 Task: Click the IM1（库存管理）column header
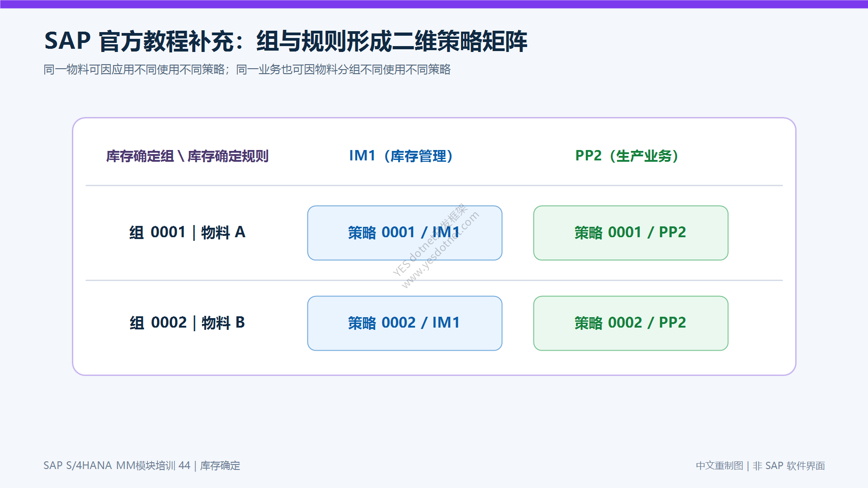coord(401,156)
